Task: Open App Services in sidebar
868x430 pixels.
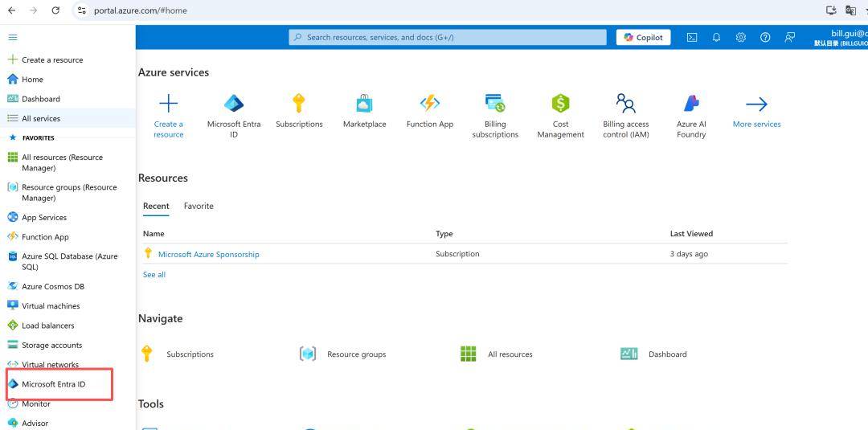Action: (x=37, y=218)
